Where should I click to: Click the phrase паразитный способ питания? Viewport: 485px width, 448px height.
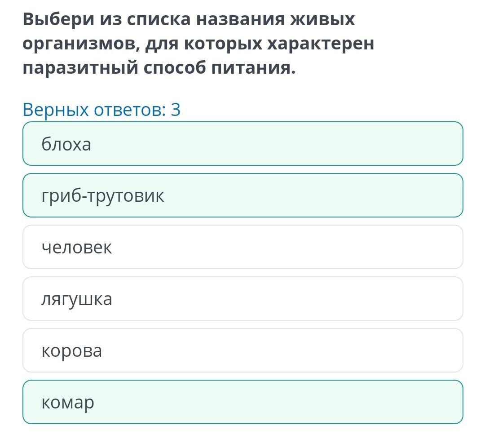[159, 68]
